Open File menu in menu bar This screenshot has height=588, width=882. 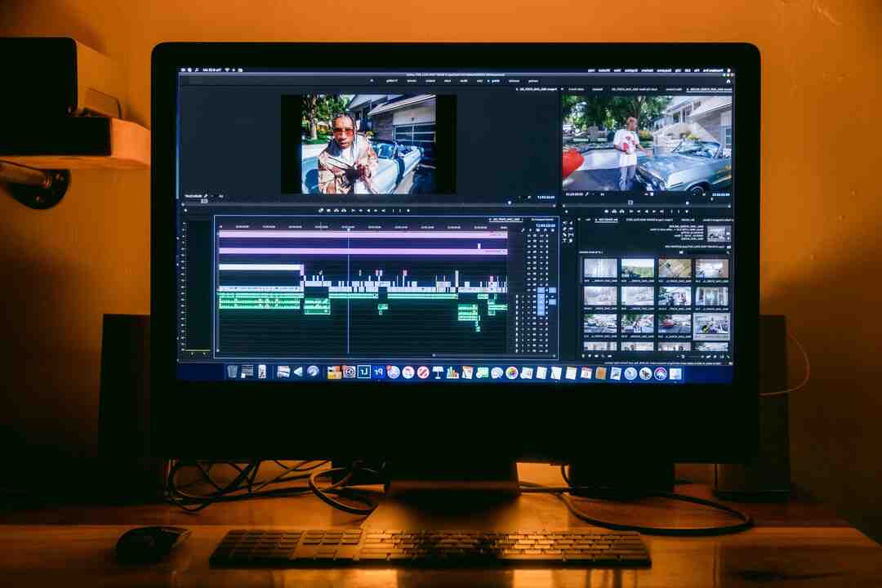tap(696, 70)
